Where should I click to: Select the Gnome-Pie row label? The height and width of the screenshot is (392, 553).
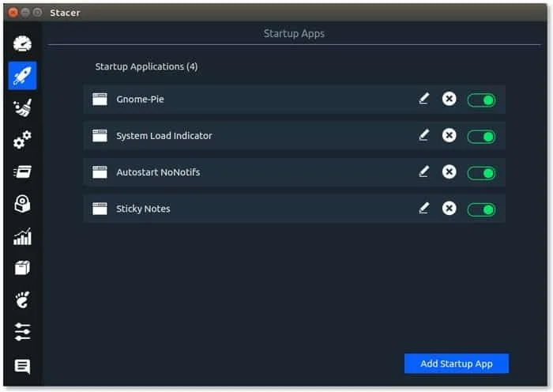pyautogui.click(x=140, y=99)
